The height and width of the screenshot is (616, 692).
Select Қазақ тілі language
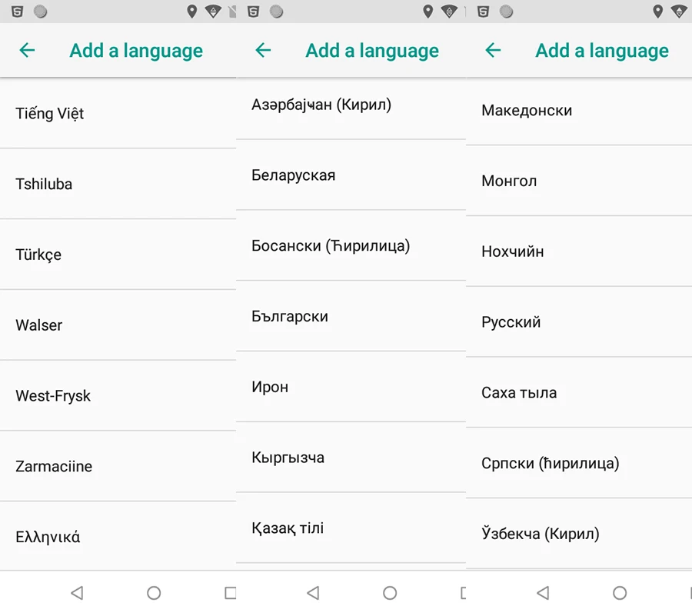click(351, 528)
